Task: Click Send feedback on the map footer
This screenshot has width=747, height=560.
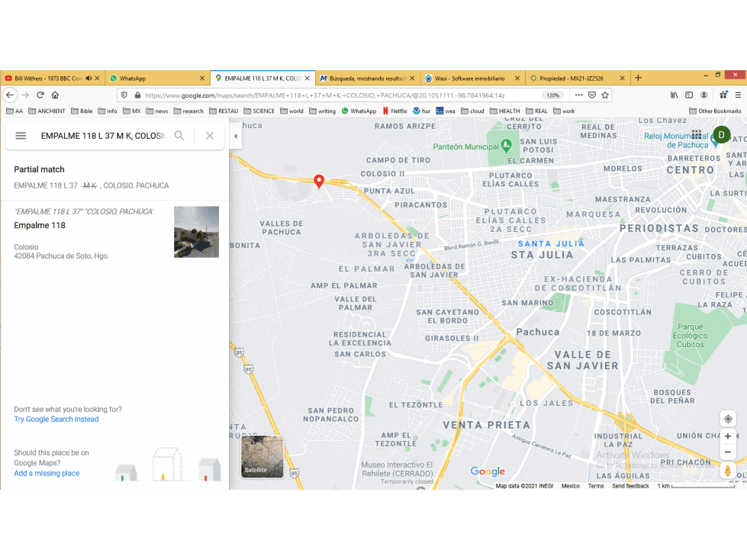Action: point(630,486)
